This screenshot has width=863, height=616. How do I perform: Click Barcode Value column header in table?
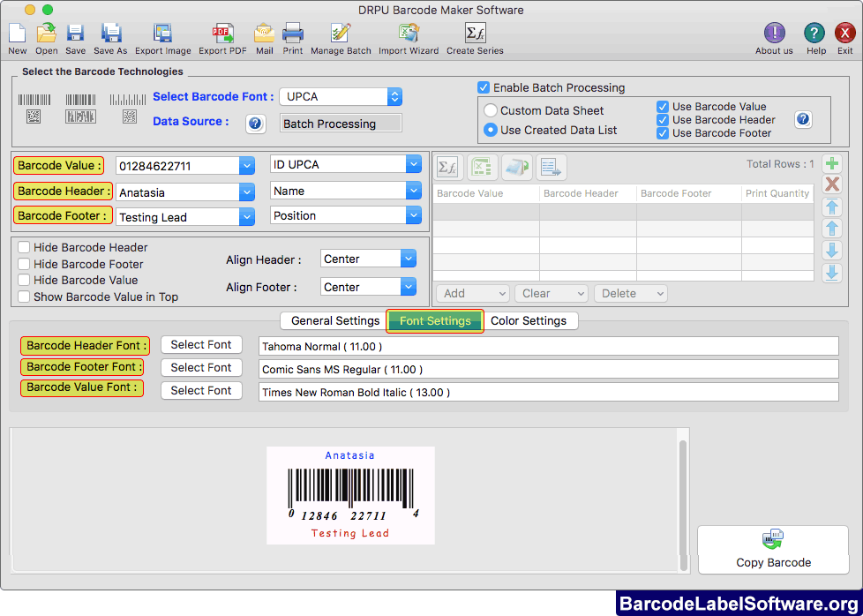pos(486,193)
